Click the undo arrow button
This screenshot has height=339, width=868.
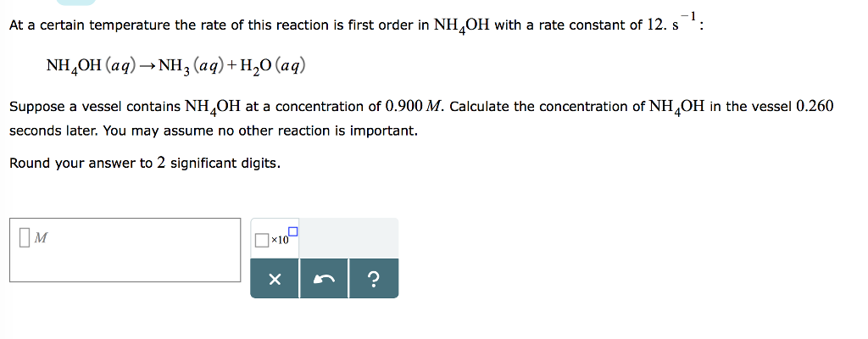pyautogui.click(x=323, y=280)
